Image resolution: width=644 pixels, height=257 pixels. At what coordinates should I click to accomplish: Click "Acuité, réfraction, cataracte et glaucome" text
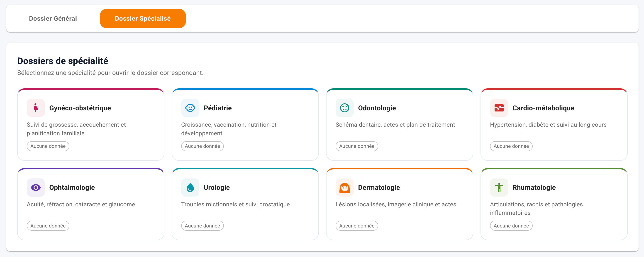(x=81, y=204)
